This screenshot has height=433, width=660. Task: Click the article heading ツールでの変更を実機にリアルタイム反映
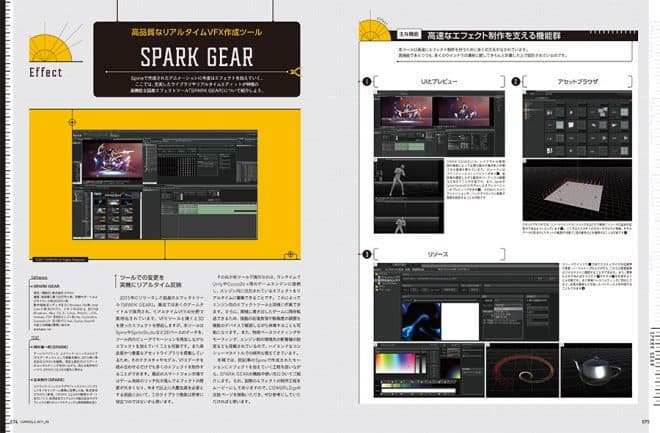[x=151, y=281]
